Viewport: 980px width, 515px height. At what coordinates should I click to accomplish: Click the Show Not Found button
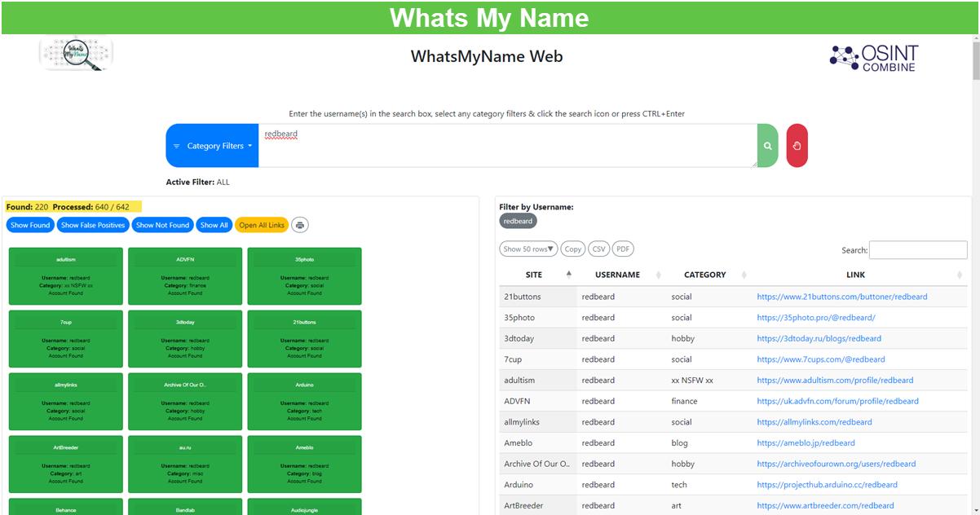coord(162,225)
